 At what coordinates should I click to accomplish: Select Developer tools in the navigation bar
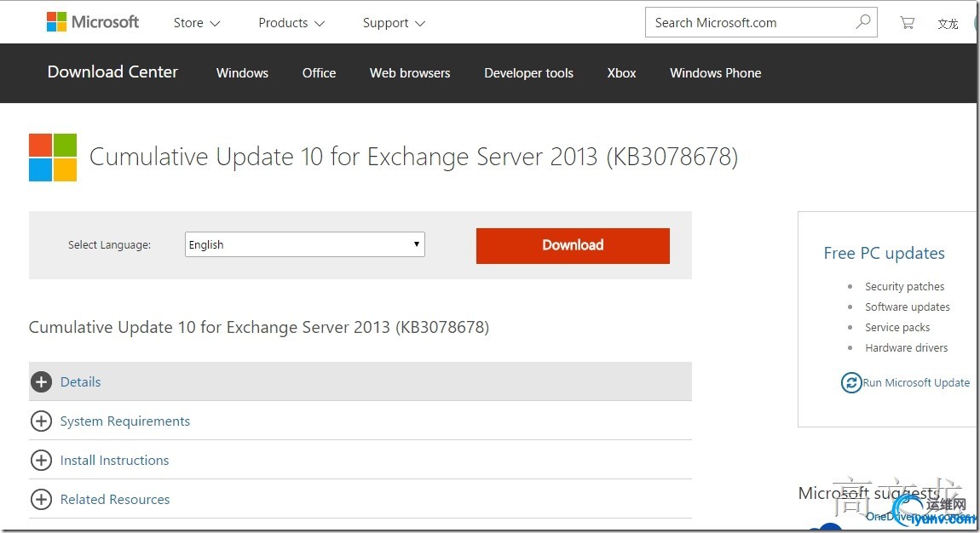pyautogui.click(x=528, y=73)
